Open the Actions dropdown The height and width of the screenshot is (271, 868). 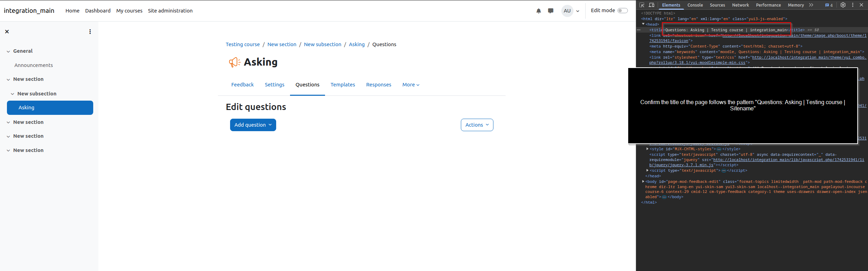[x=477, y=125]
